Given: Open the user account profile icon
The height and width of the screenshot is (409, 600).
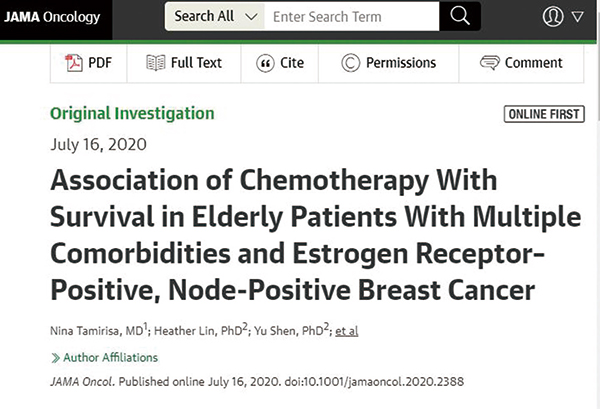Looking at the screenshot, I should point(553,16).
